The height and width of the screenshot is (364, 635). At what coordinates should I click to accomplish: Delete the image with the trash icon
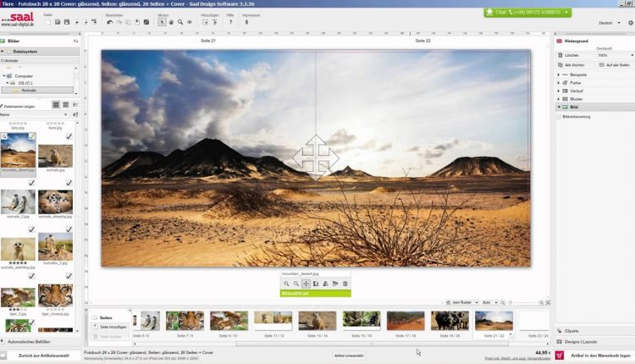345,284
